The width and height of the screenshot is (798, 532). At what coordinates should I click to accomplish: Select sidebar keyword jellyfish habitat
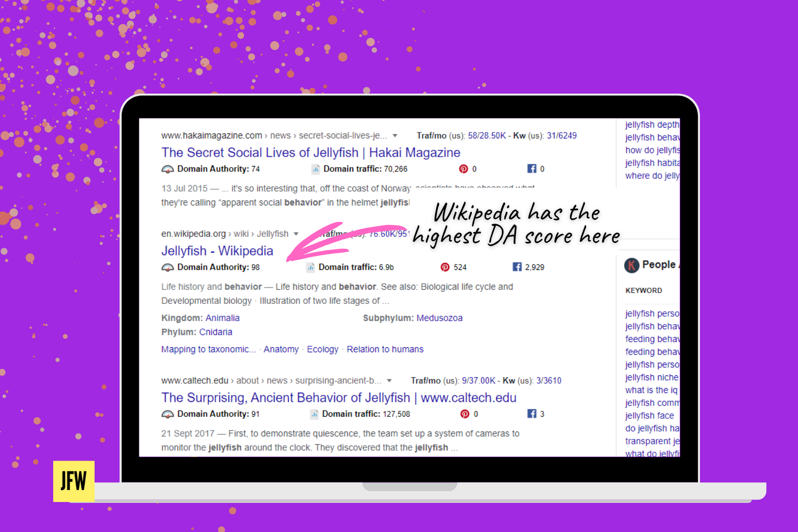[x=652, y=163]
